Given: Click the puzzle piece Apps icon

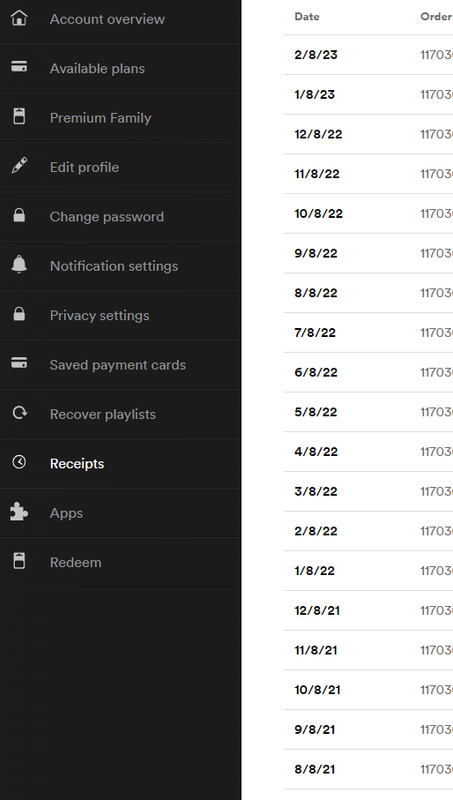Looking at the screenshot, I should [x=19, y=512].
